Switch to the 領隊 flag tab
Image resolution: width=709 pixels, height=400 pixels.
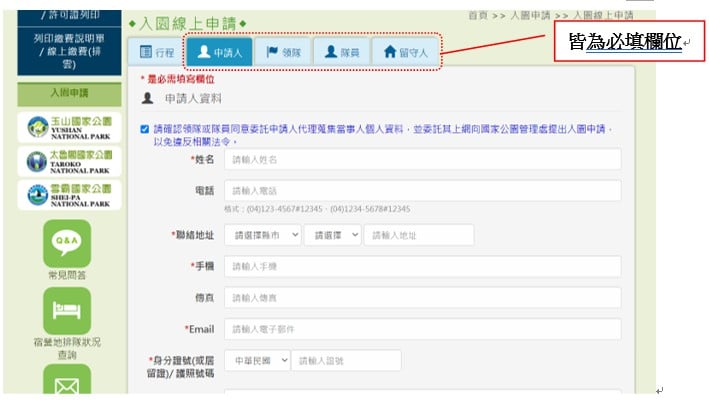283,52
